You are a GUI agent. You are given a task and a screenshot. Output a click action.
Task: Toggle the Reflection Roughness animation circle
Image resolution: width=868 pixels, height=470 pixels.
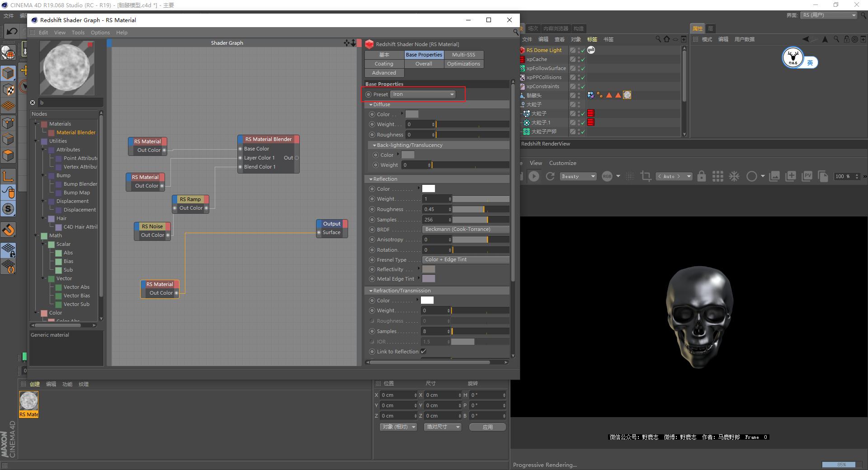click(x=372, y=209)
